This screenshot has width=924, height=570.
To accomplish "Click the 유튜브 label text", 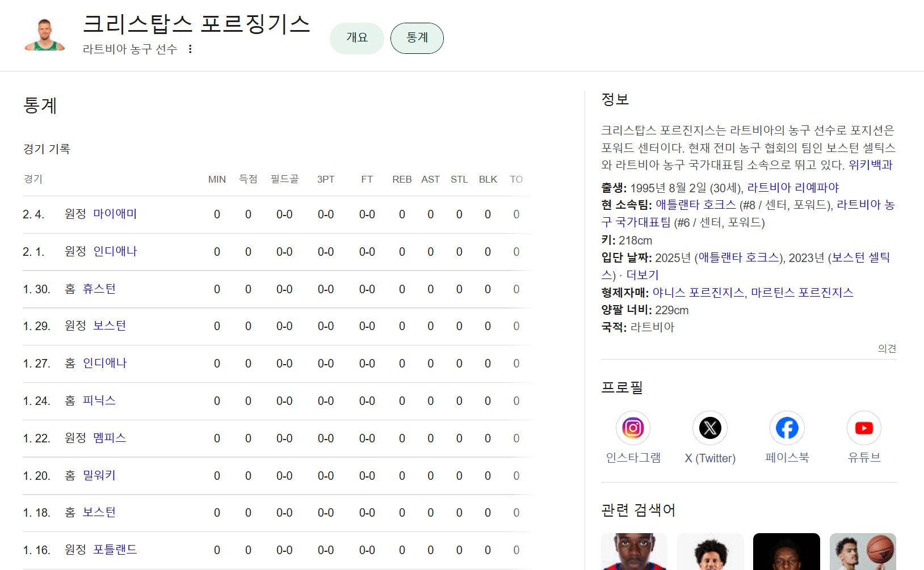I will pos(864,458).
